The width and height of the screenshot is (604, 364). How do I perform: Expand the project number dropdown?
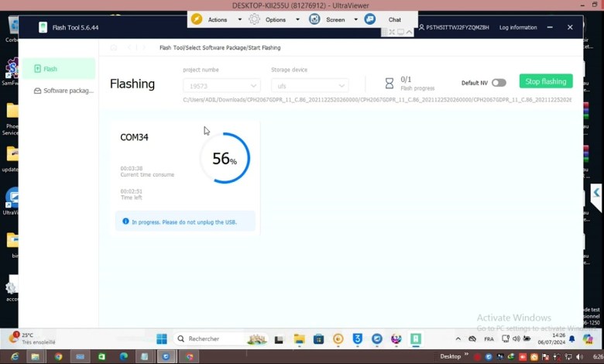click(221, 86)
